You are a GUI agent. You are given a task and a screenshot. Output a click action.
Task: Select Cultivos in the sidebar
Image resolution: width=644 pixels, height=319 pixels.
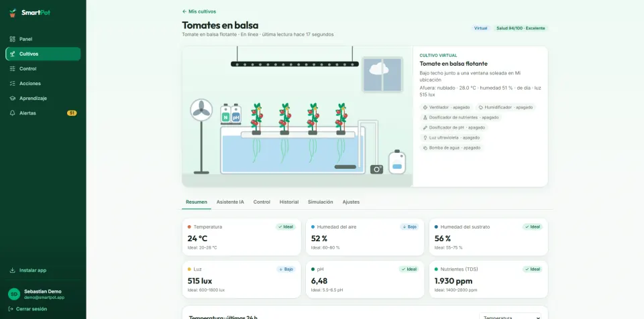(x=43, y=54)
